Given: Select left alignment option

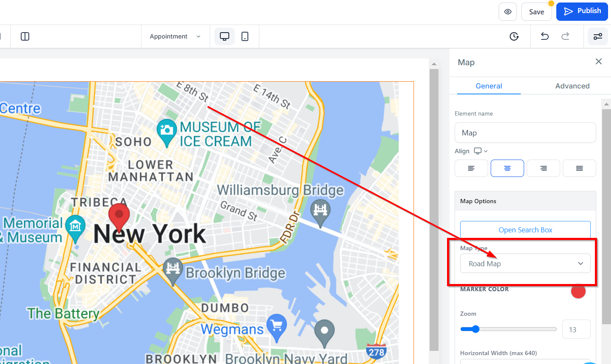Looking at the screenshot, I should point(471,168).
